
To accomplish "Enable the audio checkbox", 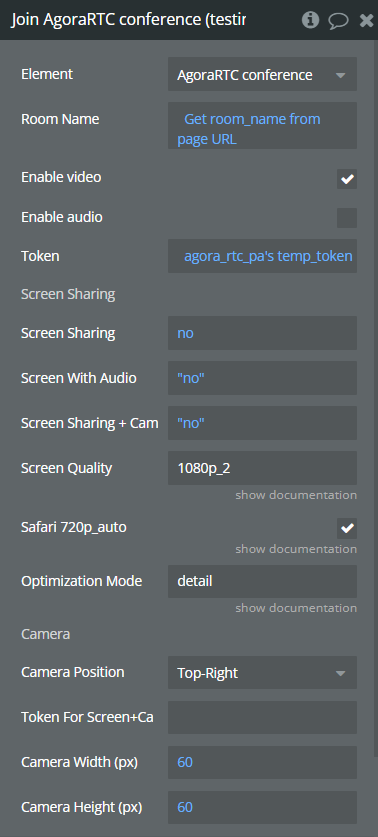I will 347,218.
